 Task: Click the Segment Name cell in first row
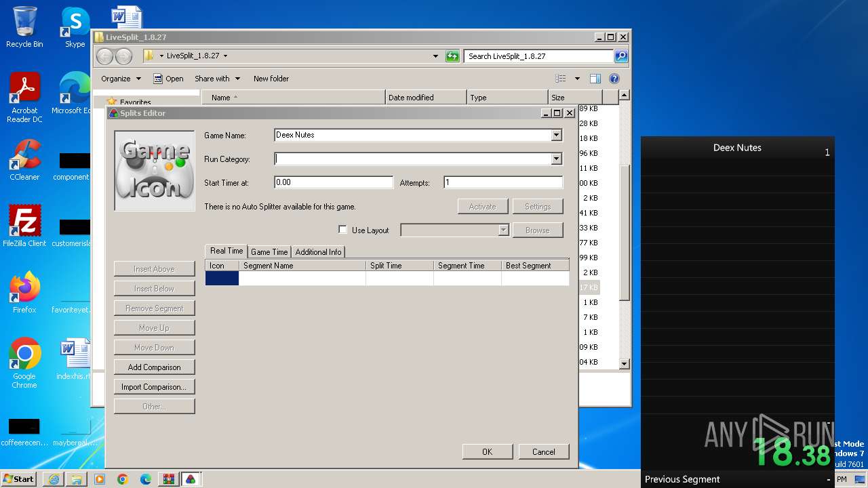click(x=302, y=279)
